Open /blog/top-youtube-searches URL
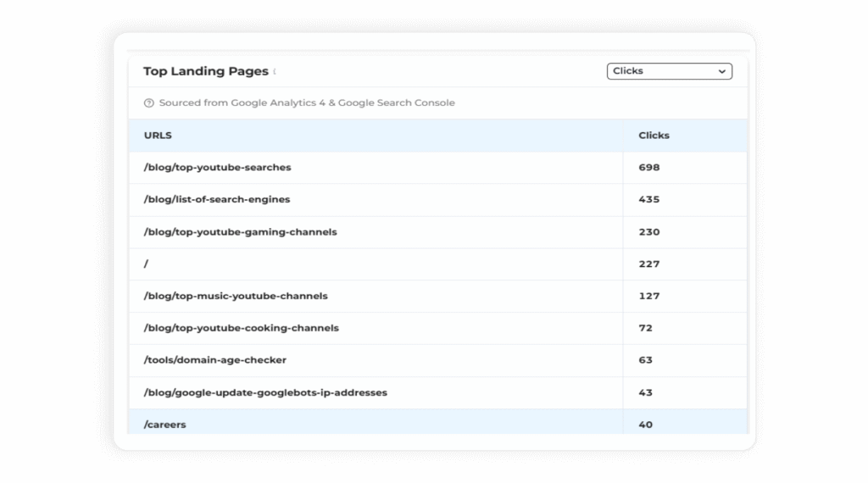 click(x=217, y=168)
